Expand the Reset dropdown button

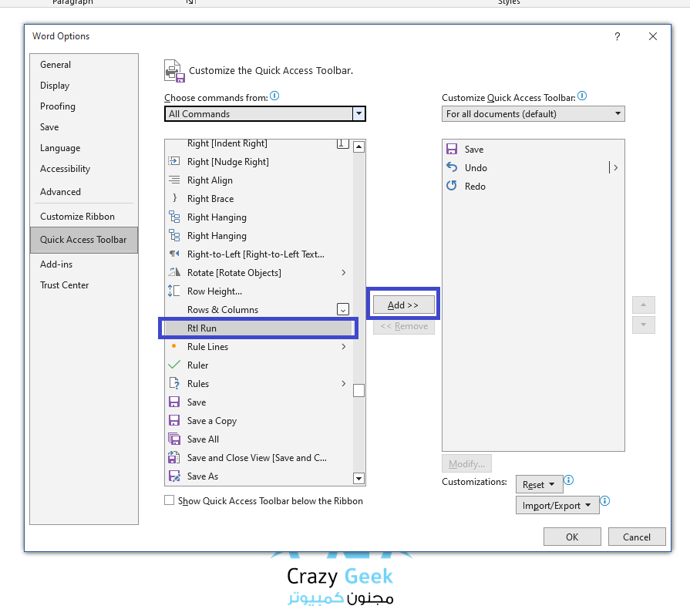[x=539, y=485]
